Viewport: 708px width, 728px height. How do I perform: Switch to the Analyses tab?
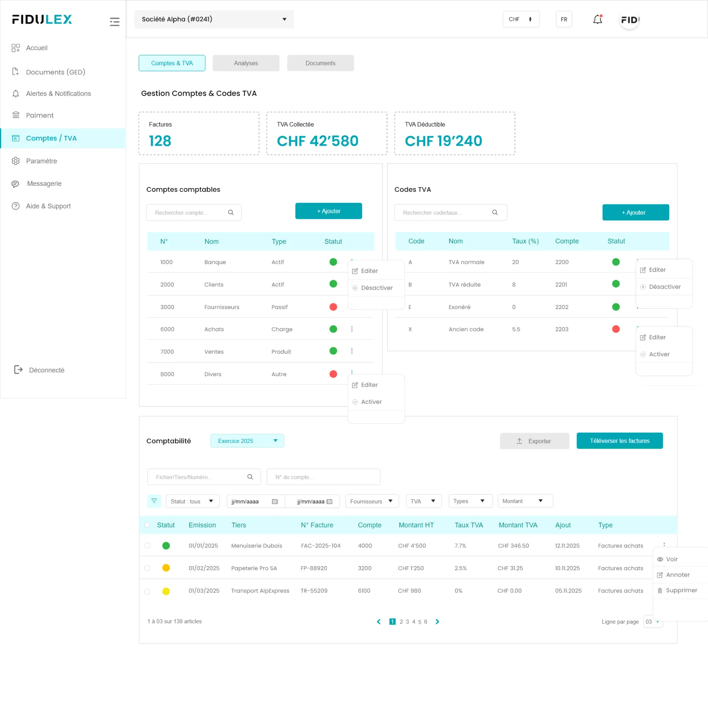[246, 63]
